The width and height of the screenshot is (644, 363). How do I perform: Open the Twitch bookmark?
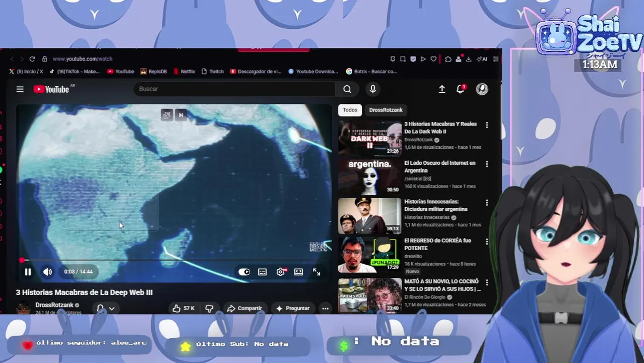pyautogui.click(x=213, y=72)
